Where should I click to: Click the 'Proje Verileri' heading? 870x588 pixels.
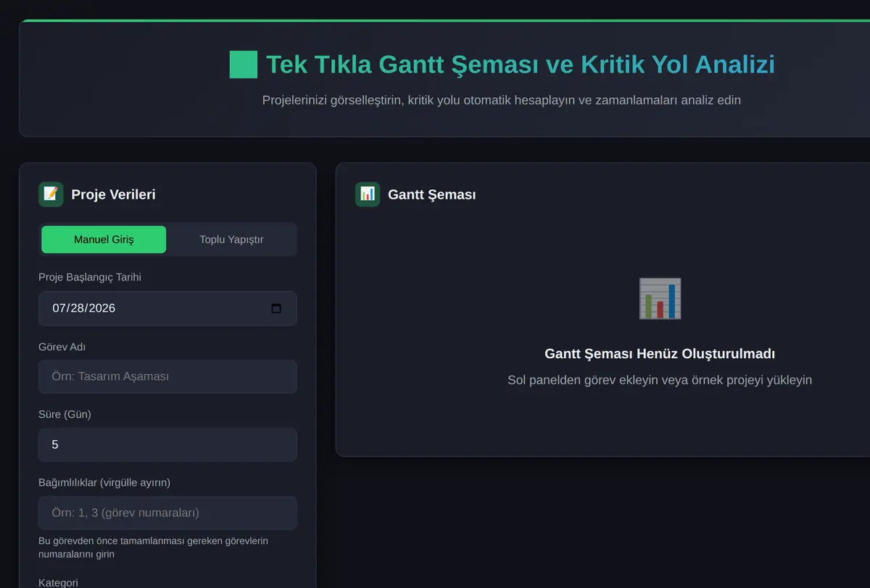pyautogui.click(x=113, y=194)
